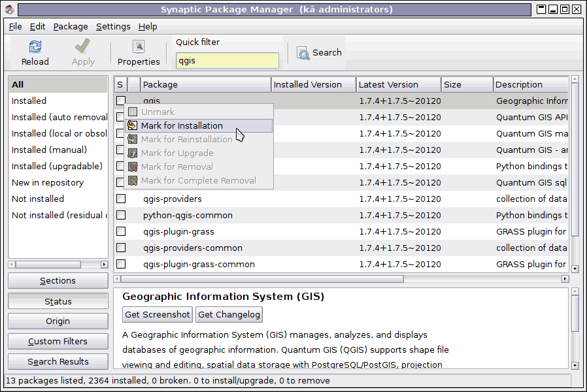Select the python-qgis-common package row
This screenshot has width=587, height=392.
point(341,215)
